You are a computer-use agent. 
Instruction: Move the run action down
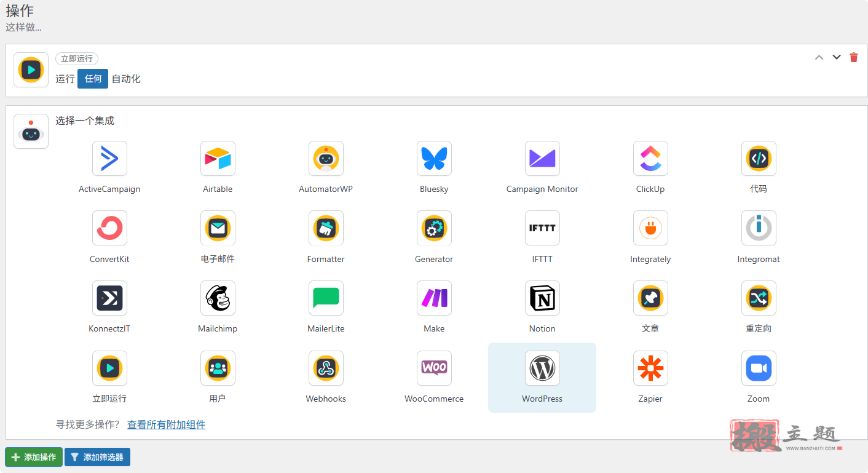[x=836, y=57]
